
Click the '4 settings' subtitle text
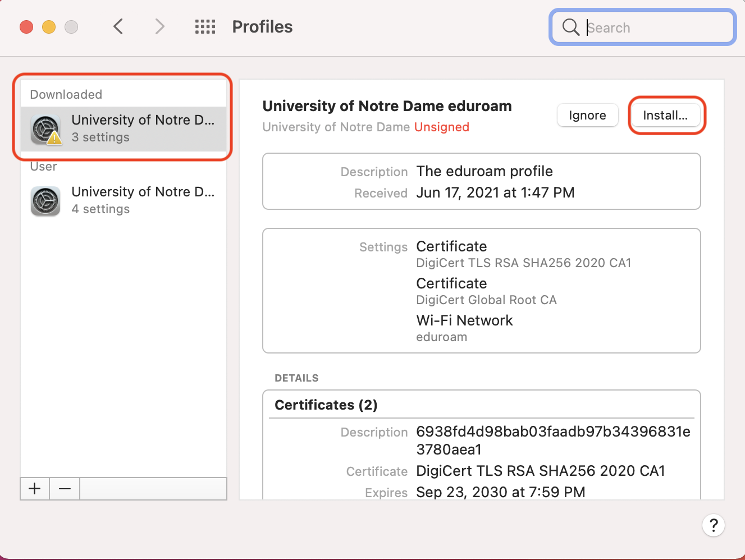[100, 209]
